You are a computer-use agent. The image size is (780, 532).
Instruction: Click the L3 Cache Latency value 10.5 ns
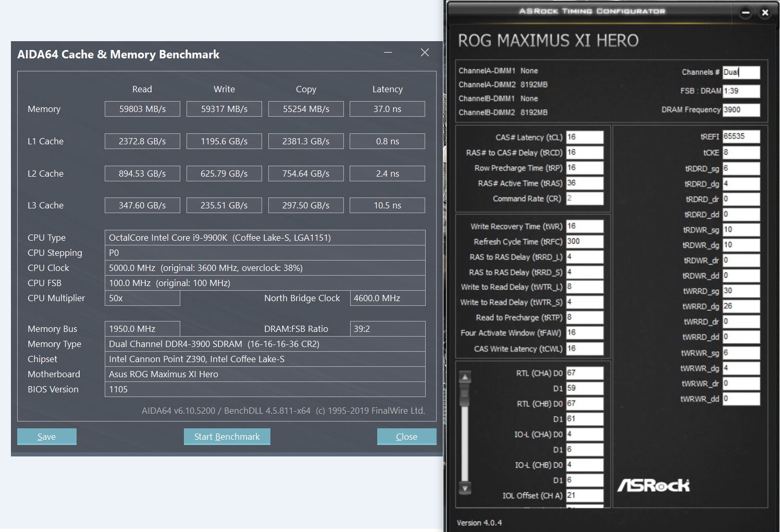[387, 205]
